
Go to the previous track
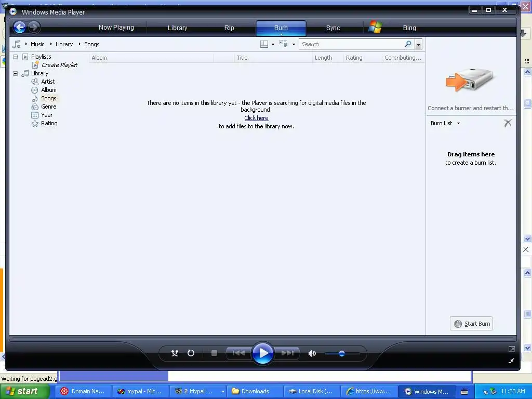(238, 353)
